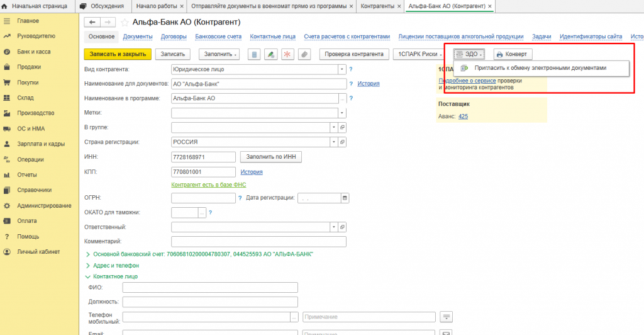Open ЭДО dropdown button
This screenshot has height=335, width=644.
pos(469,54)
